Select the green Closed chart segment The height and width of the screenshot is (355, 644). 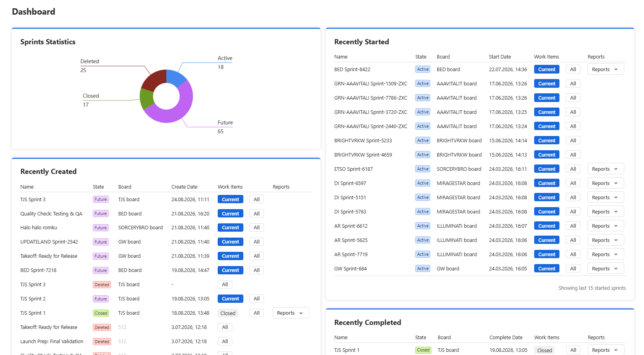tap(146, 98)
